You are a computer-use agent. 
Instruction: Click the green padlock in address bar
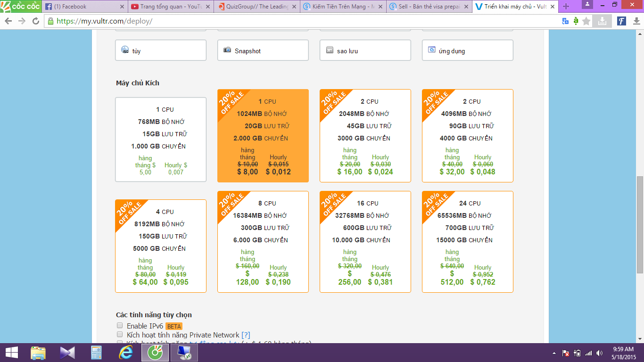pos(51,21)
